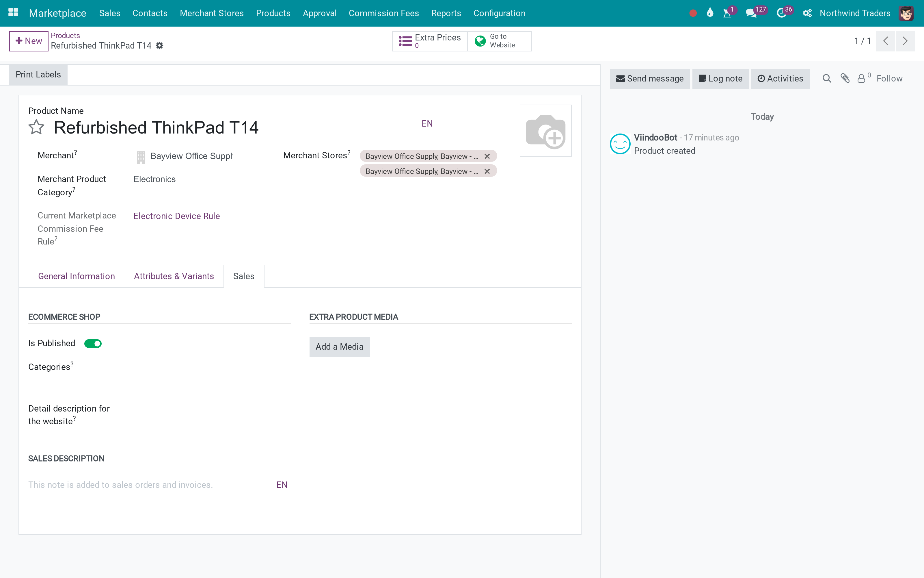Click the merchant building icon
This screenshot has height=578, width=924.
141,157
